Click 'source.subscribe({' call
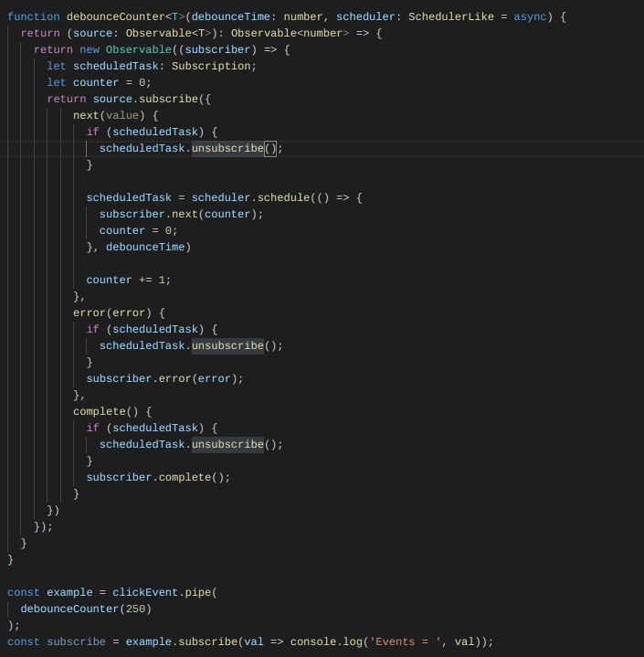This screenshot has width=644, height=657. click(152, 99)
